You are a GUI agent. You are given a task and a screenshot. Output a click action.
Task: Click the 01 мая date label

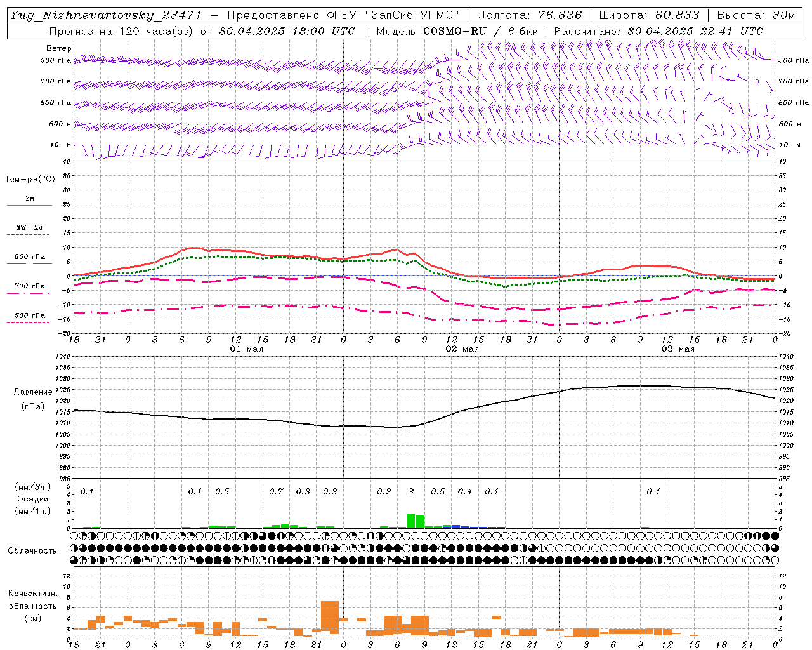[247, 349]
